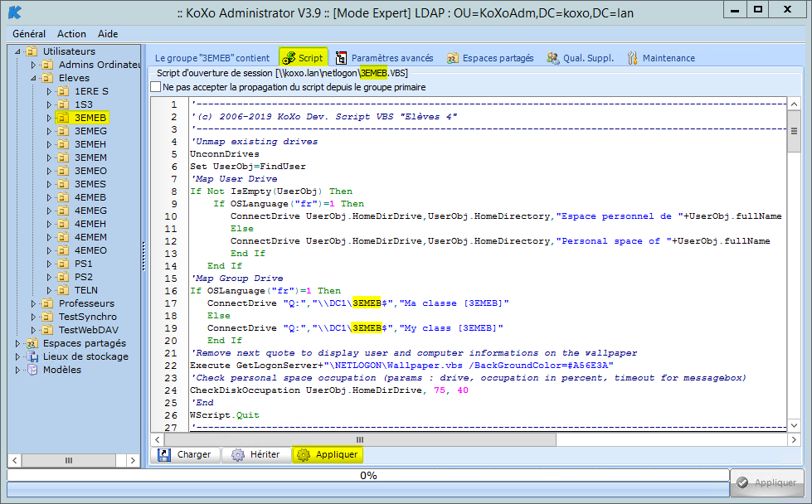Toggle the script propagation refusal checkbox
The image size is (812, 504).
pos(155,87)
